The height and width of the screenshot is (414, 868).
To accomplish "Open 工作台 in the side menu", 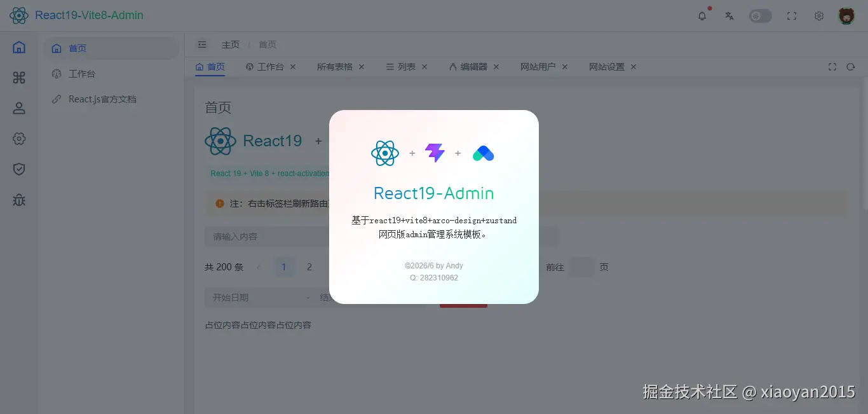I will tap(111, 74).
